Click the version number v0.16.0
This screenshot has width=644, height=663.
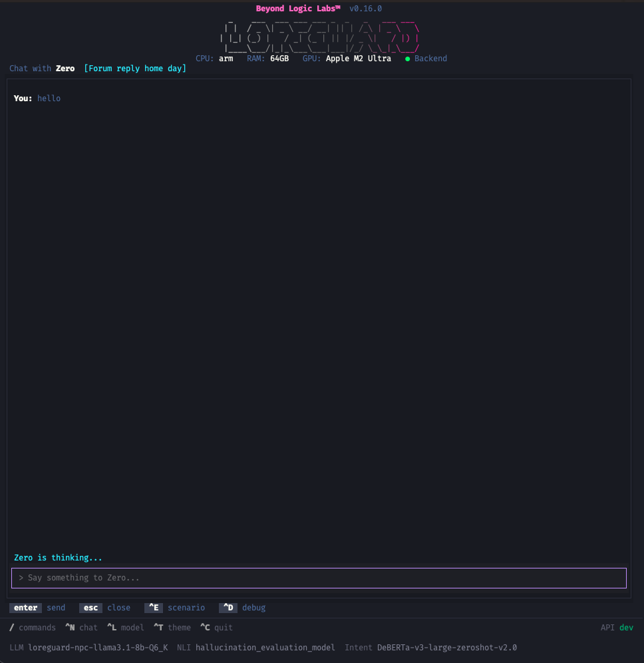365,9
